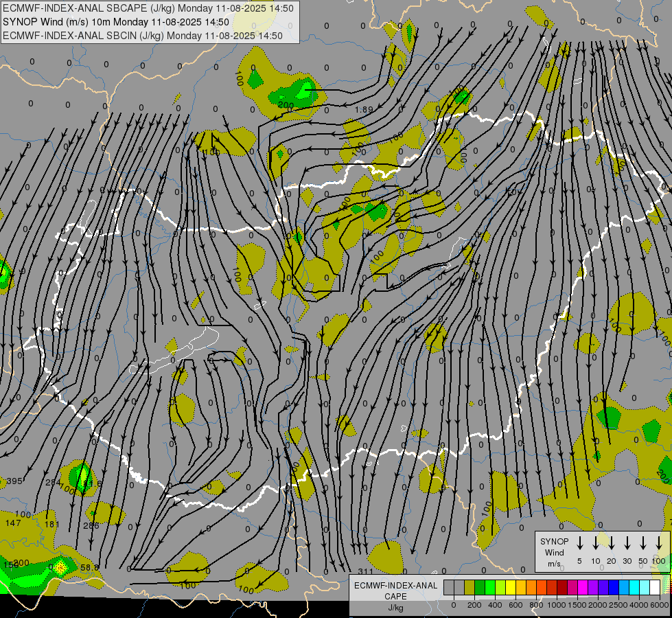
Task: Click the '4000' tick label in CAPE legend
Action: coord(639,605)
